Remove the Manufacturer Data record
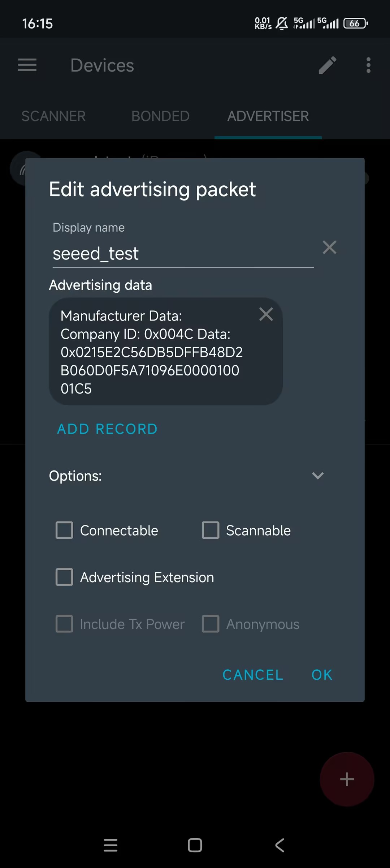Image resolution: width=390 pixels, height=868 pixels. click(x=266, y=314)
